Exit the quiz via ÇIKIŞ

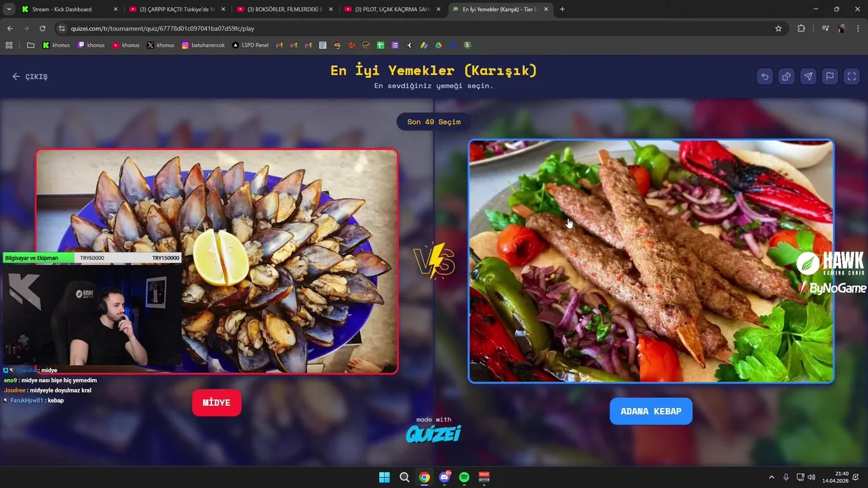click(30, 77)
